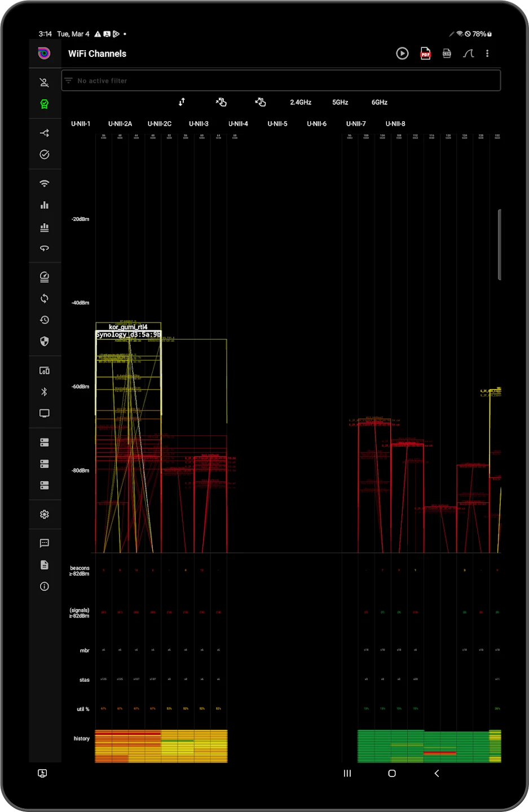Screen dimensions: 529x812
Task: Open the history clock sidebar icon
Action: (45, 320)
